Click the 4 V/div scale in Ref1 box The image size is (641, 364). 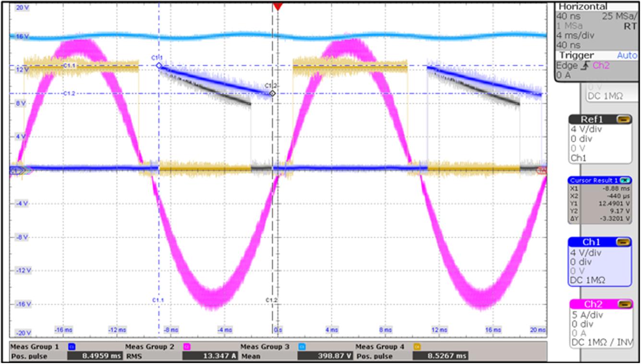click(587, 129)
